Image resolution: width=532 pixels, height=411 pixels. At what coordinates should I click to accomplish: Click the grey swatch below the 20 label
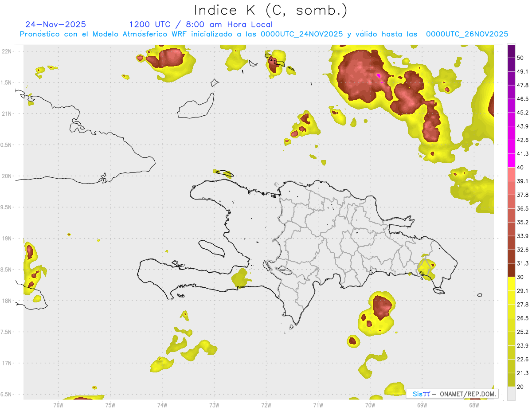coord(511,394)
